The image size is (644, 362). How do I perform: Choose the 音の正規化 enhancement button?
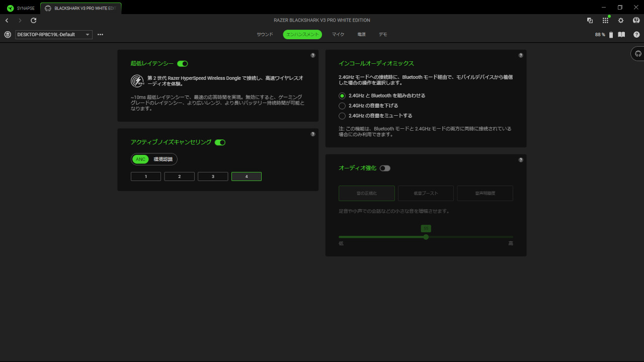click(367, 194)
